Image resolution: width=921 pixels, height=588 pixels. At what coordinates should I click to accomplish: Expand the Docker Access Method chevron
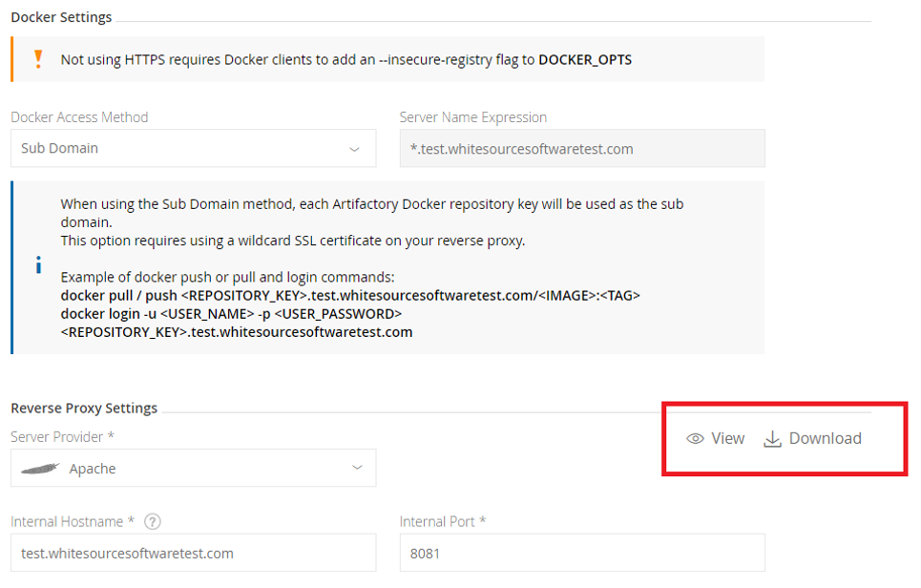[x=355, y=149]
